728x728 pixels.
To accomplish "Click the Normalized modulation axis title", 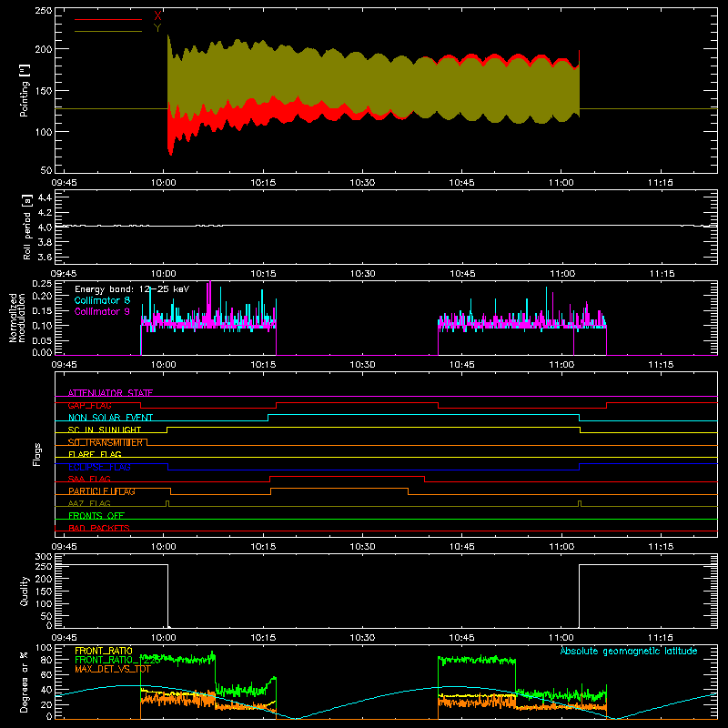I will click(x=17, y=318).
